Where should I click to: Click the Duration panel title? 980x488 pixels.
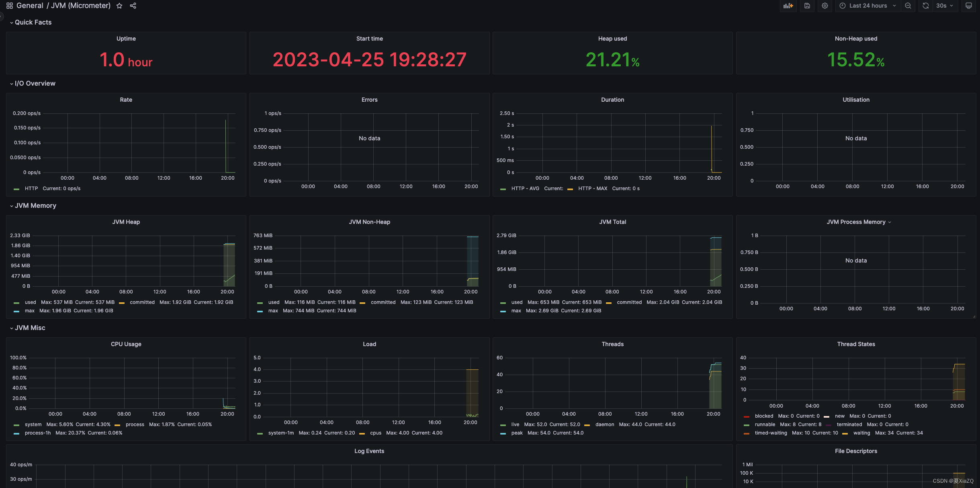[x=613, y=100]
